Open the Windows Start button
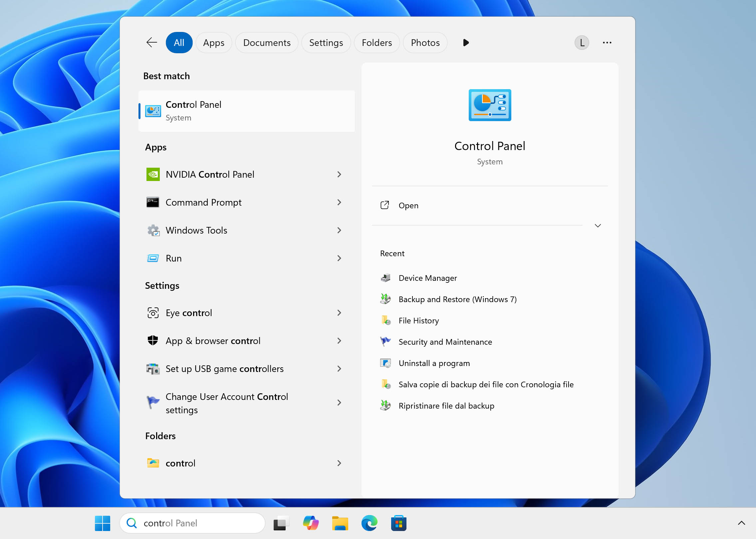This screenshot has height=539, width=756. (x=102, y=523)
